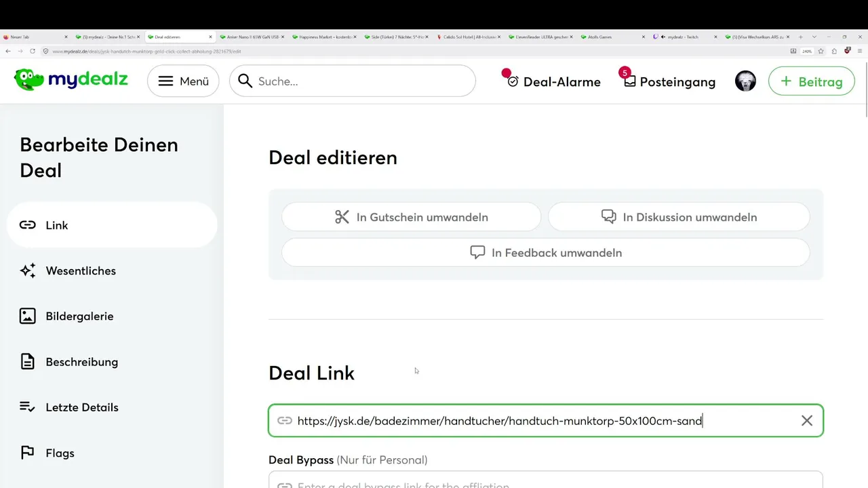Click In Diskussion umwandeln button
Viewport: 868px width, 488px height.
coord(679,217)
